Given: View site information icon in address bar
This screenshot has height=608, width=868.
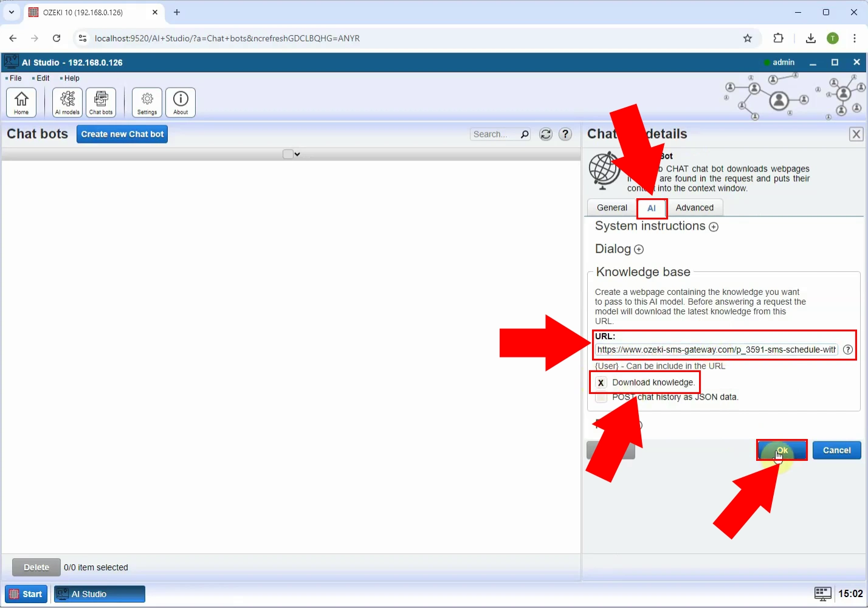Looking at the screenshot, I should (83, 38).
